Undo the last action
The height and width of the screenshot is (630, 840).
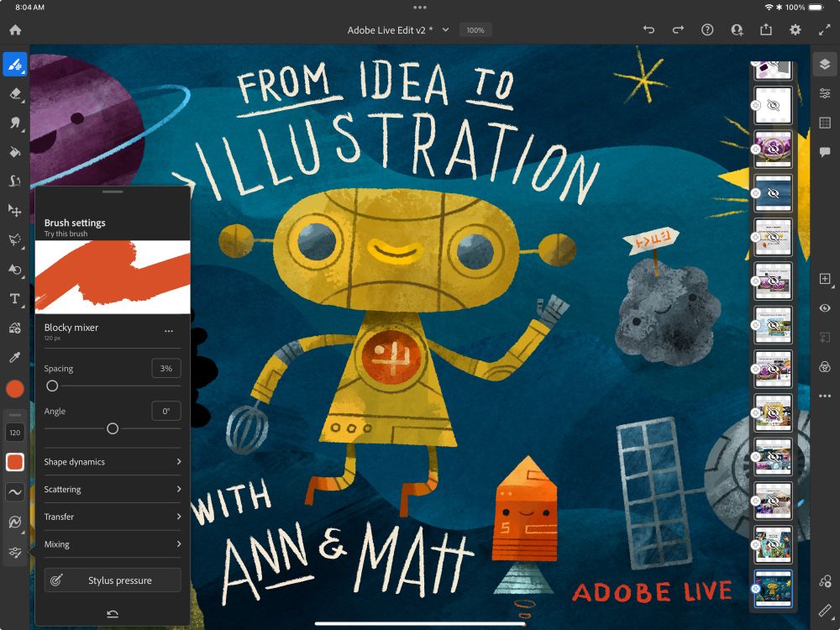[648, 30]
